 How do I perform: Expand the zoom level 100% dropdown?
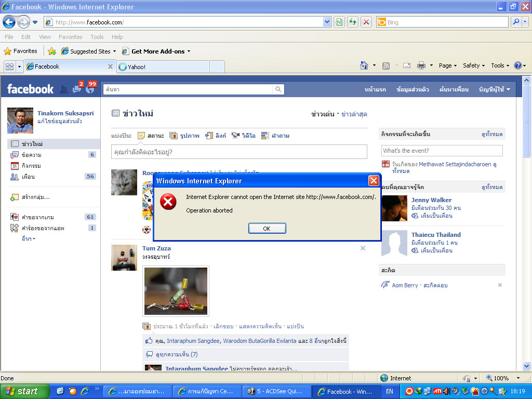click(x=518, y=378)
